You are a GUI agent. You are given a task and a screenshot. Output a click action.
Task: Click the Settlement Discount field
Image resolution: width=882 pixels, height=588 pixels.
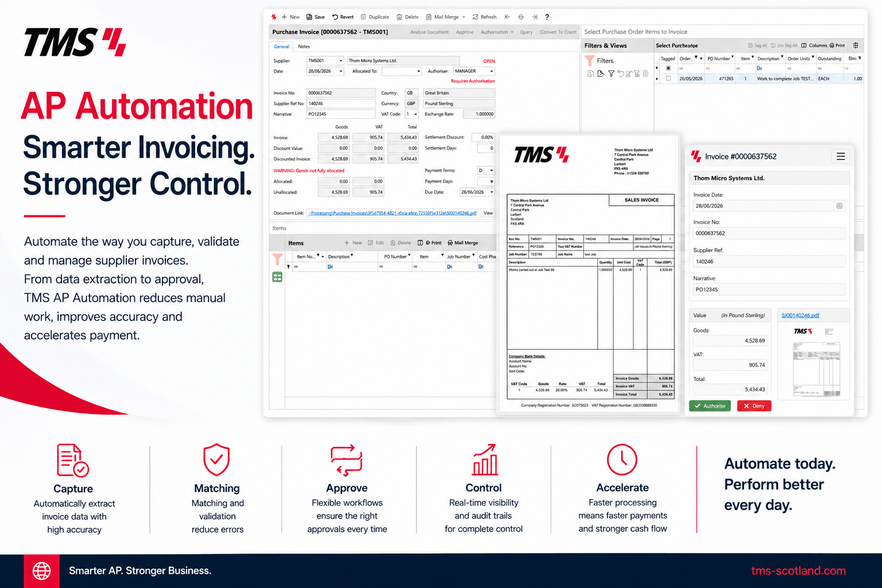tap(483, 138)
